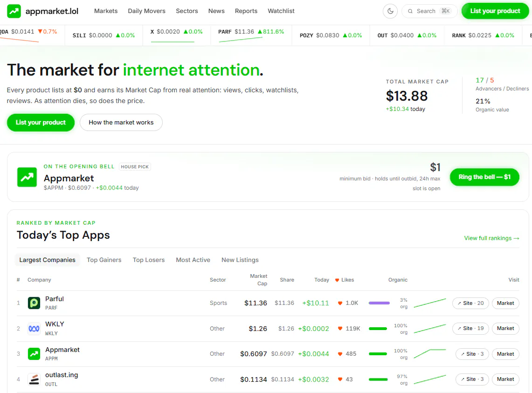Screen dimensions: 532x393
Task: Switch to Top Losers tab
Action: click(x=149, y=260)
